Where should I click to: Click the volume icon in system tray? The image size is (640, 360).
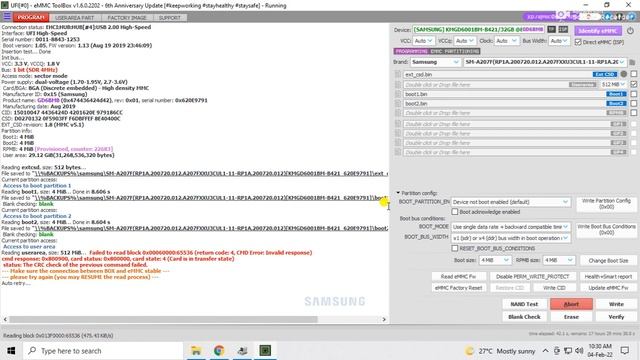579,351
